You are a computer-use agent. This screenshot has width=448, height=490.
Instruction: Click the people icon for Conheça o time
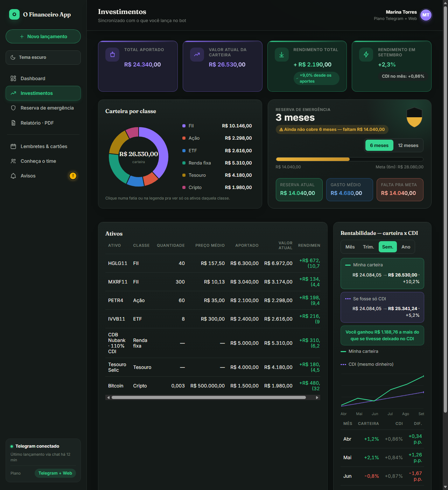point(13,161)
